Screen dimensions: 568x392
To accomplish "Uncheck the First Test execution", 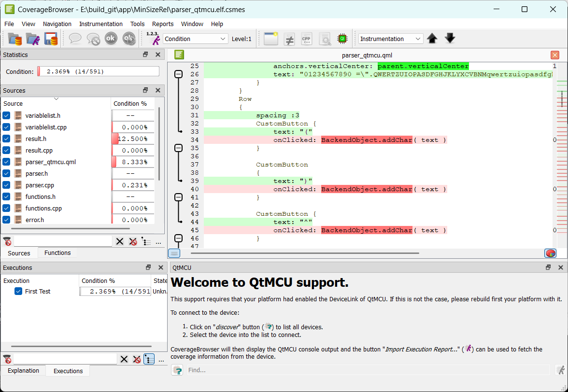I will click(x=18, y=291).
